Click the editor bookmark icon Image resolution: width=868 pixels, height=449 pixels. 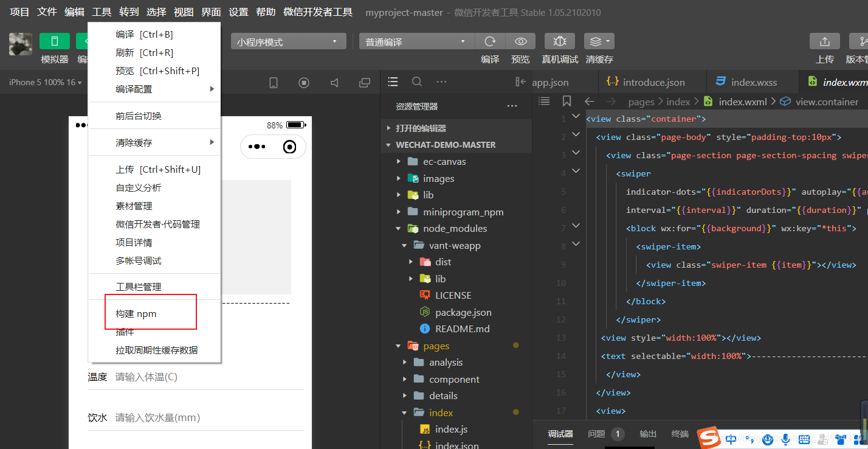pos(567,101)
